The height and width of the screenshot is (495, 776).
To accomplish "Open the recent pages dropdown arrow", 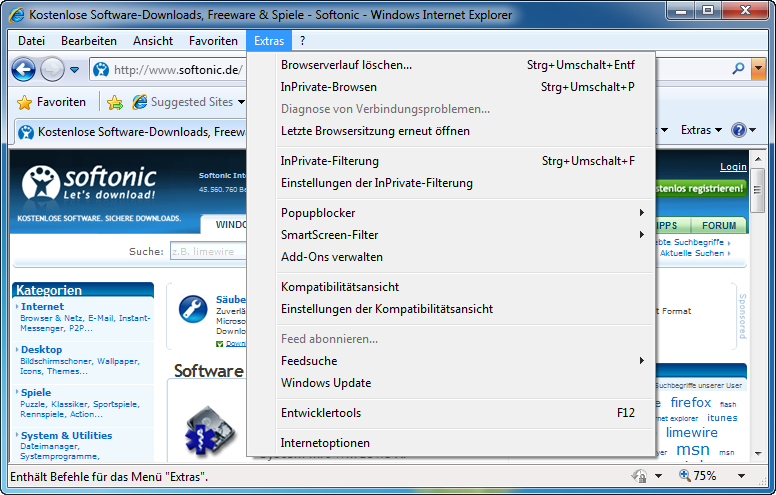I will point(76,70).
